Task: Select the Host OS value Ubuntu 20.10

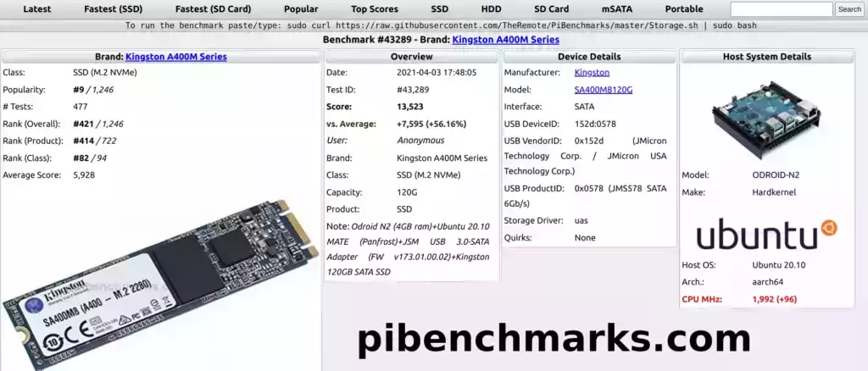Action: pyautogui.click(x=777, y=265)
